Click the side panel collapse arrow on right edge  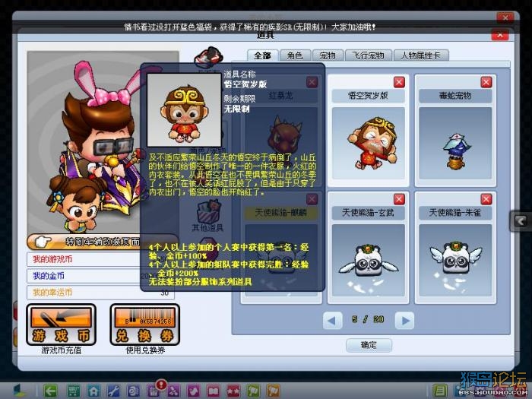tap(520, 221)
